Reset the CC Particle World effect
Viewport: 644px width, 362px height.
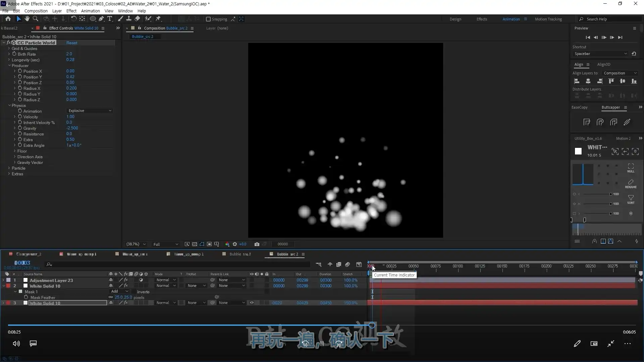[72, 43]
